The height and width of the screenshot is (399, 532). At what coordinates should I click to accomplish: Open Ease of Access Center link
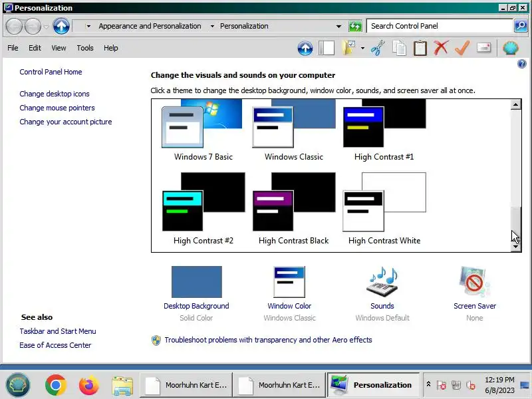55,345
